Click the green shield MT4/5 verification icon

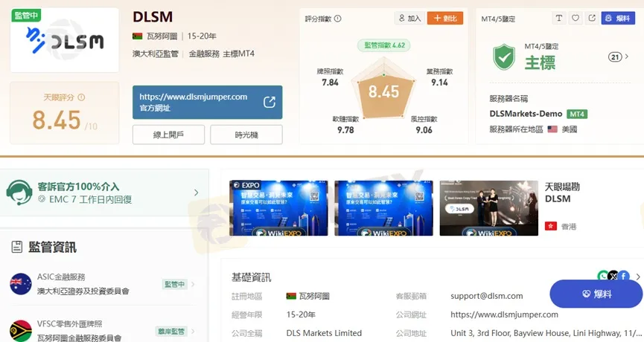505,57
